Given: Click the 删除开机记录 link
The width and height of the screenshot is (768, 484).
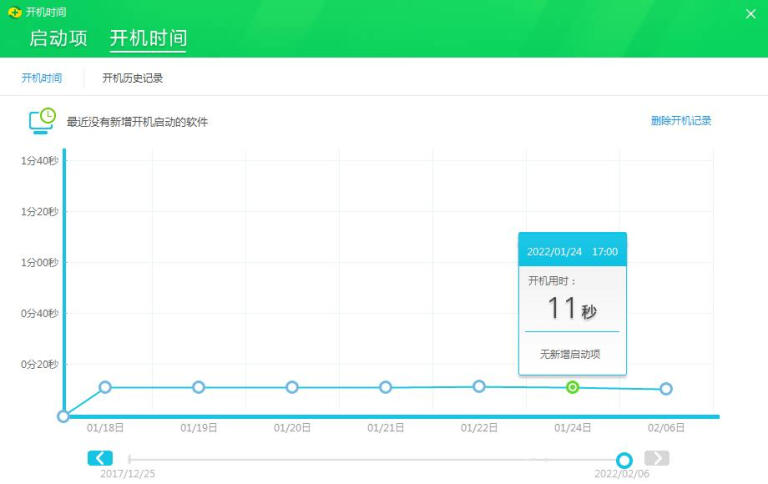Looking at the screenshot, I should click(681, 121).
